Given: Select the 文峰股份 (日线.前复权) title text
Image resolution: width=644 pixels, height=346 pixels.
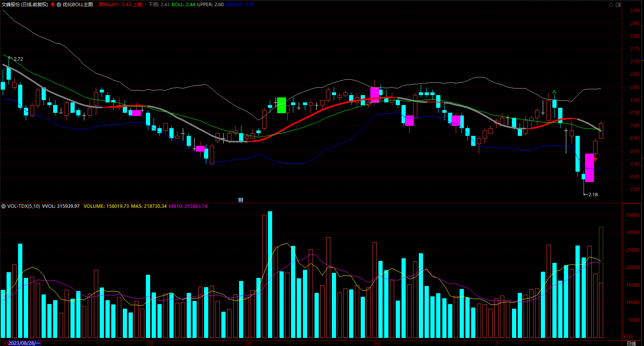Looking at the screenshot, I should click(x=25, y=5).
